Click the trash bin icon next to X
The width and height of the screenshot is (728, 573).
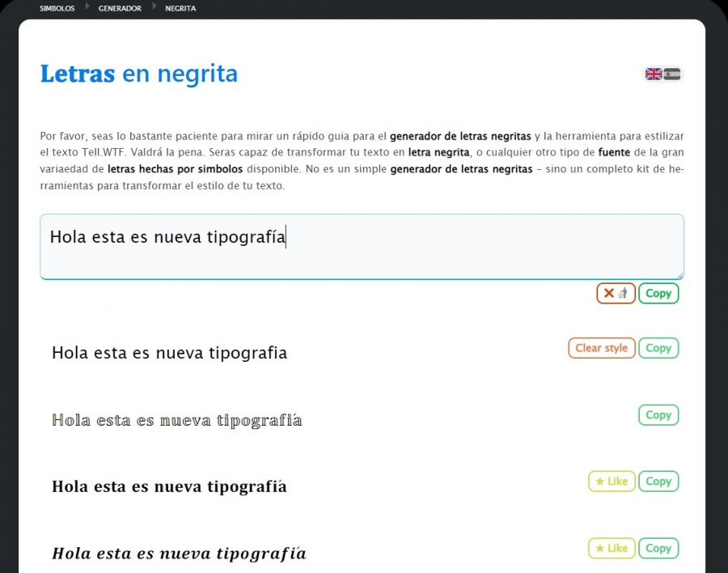click(x=623, y=293)
